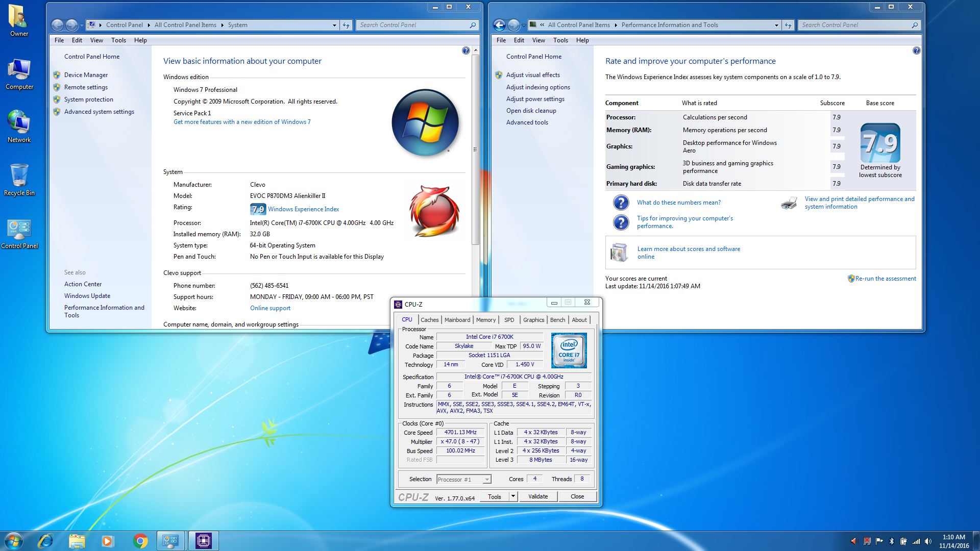Refresh the System window address bar
Image resolution: width=980 pixels, height=551 pixels.
click(x=346, y=25)
